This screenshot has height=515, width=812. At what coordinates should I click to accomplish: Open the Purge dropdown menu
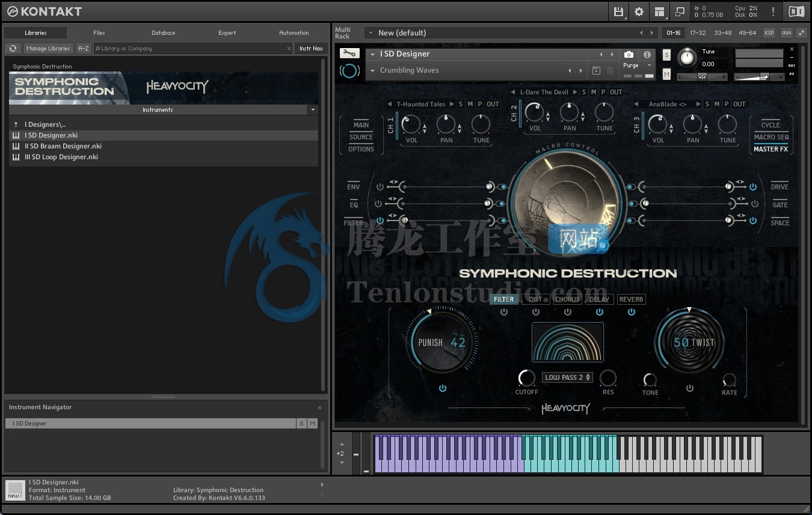click(649, 66)
